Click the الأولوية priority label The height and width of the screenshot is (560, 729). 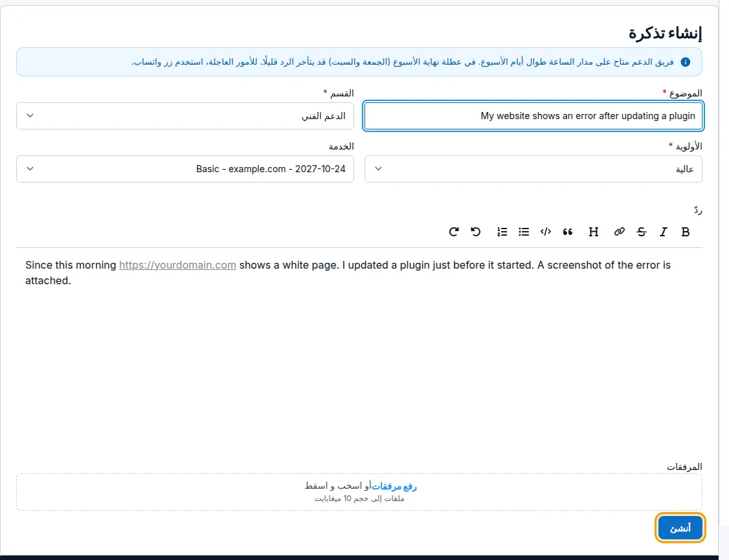[689, 146]
